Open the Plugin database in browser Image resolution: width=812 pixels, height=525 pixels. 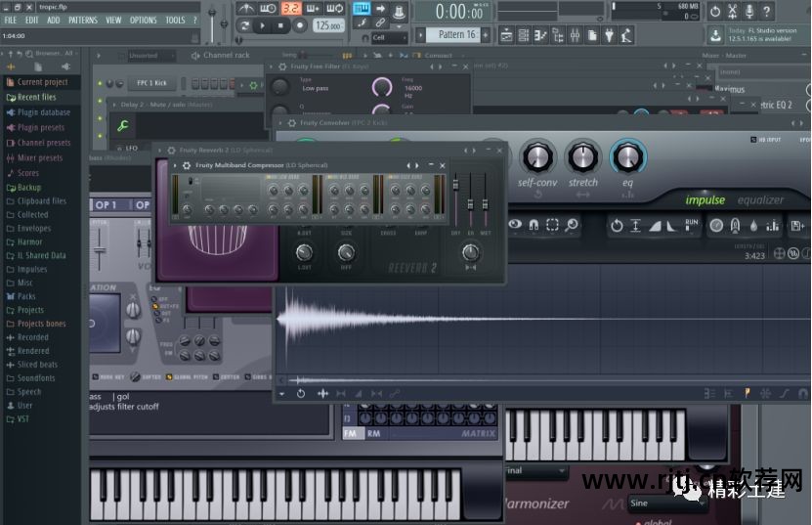(43, 112)
